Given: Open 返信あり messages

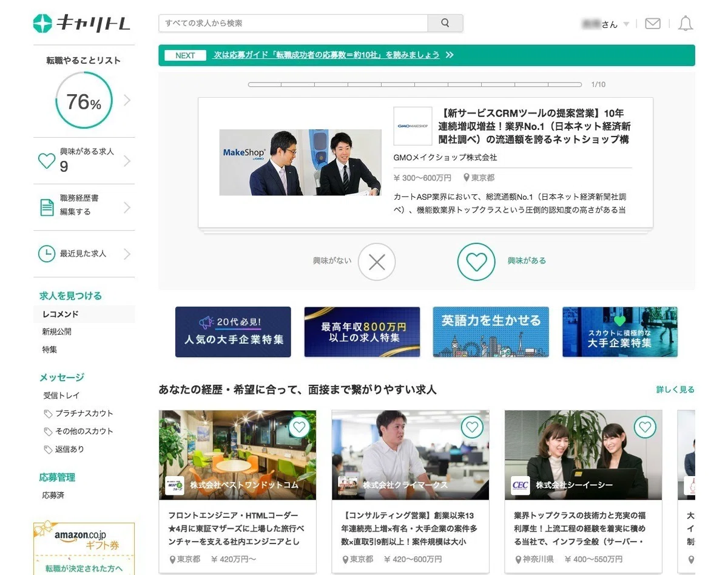Looking at the screenshot, I should (69, 450).
